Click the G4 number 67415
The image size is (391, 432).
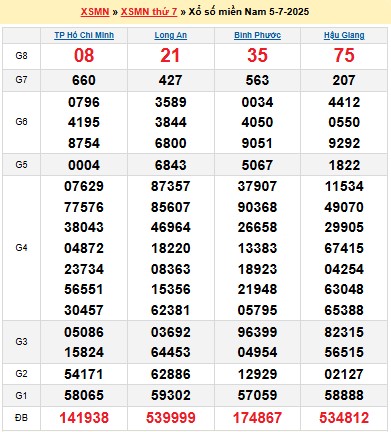[344, 248]
